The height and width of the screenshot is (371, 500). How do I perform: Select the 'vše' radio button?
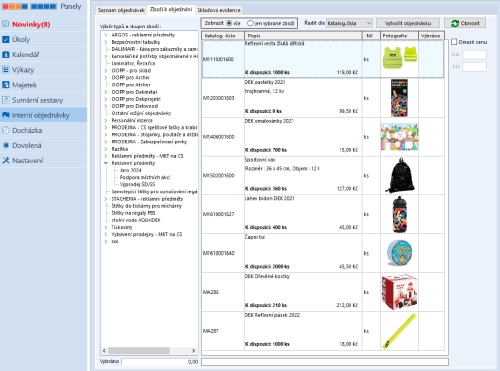click(229, 23)
